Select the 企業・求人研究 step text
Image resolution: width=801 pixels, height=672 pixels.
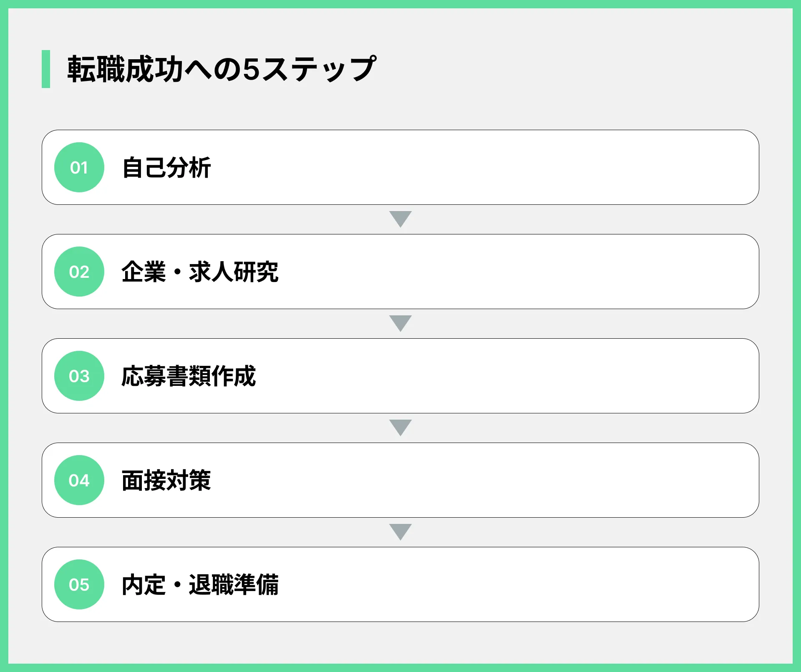point(200,272)
